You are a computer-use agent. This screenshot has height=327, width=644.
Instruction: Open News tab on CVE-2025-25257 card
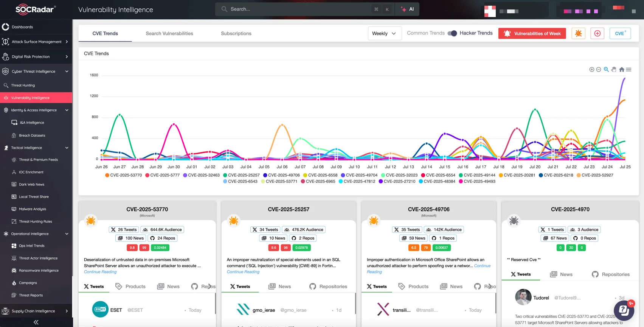(x=280, y=287)
